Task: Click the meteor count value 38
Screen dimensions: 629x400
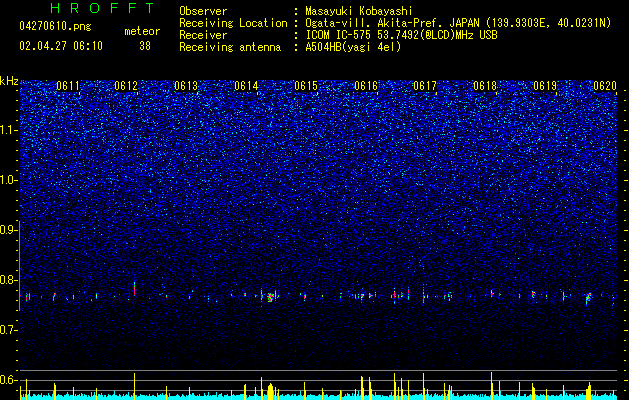Action: pos(145,46)
